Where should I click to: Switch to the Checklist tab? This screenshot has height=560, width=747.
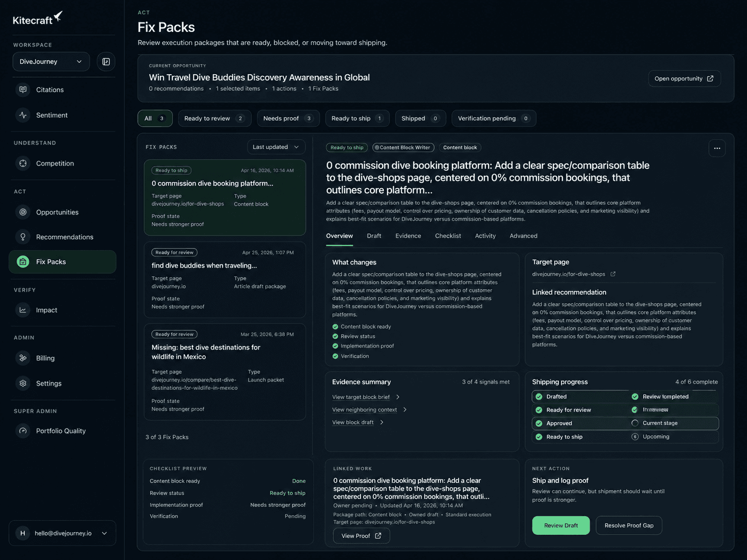pyautogui.click(x=448, y=236)
